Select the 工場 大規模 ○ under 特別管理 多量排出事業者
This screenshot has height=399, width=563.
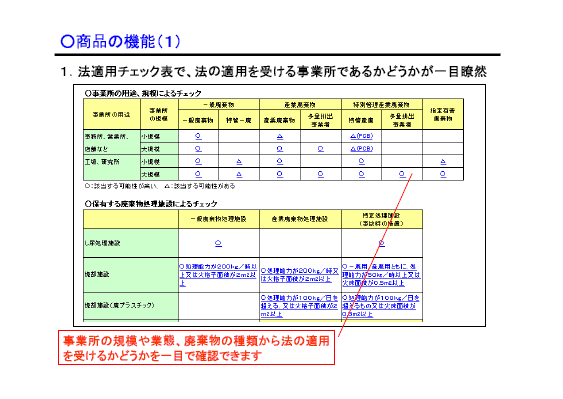(402, 174)
